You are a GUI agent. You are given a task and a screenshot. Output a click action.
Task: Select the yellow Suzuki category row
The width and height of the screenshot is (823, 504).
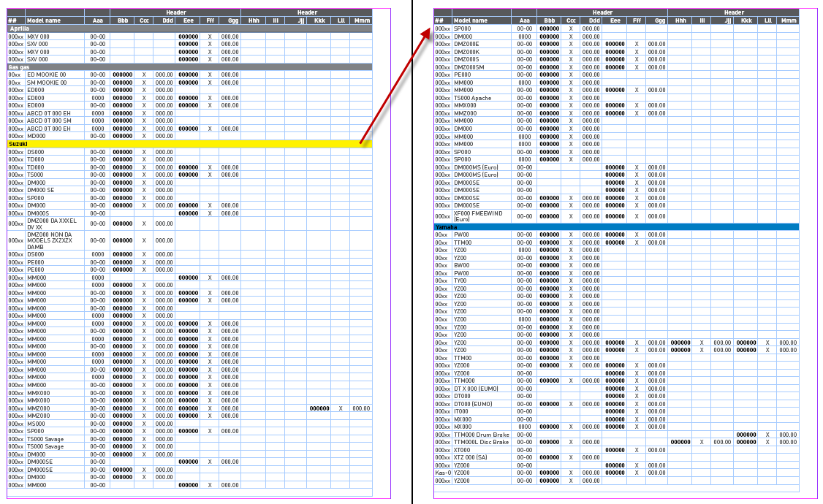(189, 144)
